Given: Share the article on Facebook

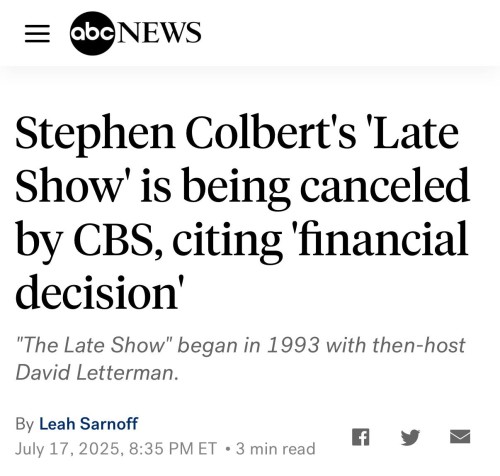Looking at the screenshot, I should tap(361, 437).
